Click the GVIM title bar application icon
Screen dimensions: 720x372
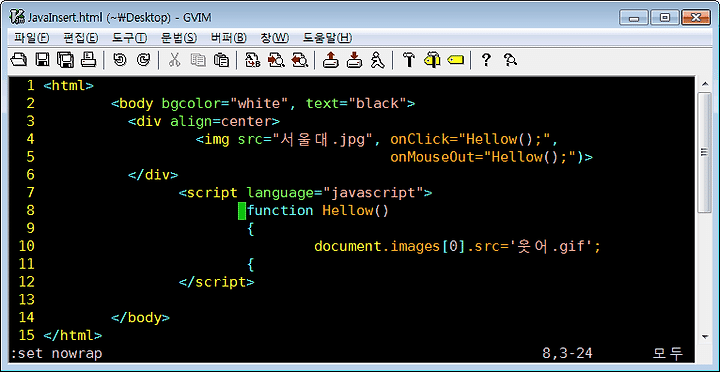(18, 17)
